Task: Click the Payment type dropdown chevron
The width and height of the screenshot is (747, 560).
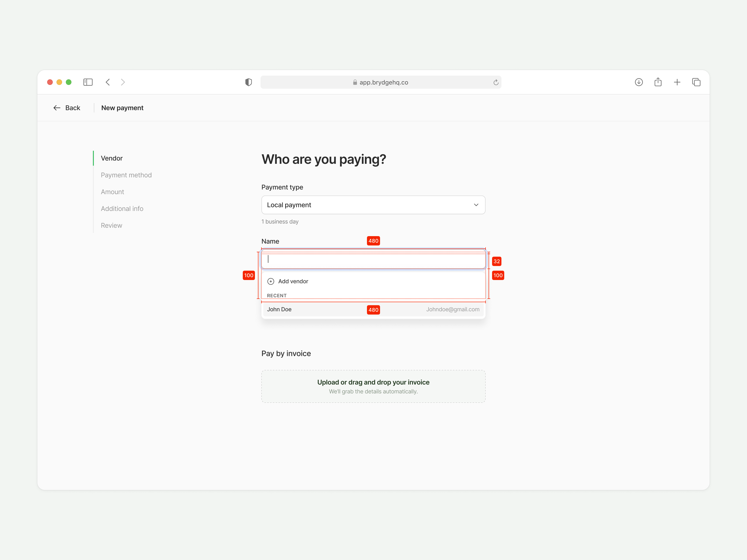Action: coord(476,205)
